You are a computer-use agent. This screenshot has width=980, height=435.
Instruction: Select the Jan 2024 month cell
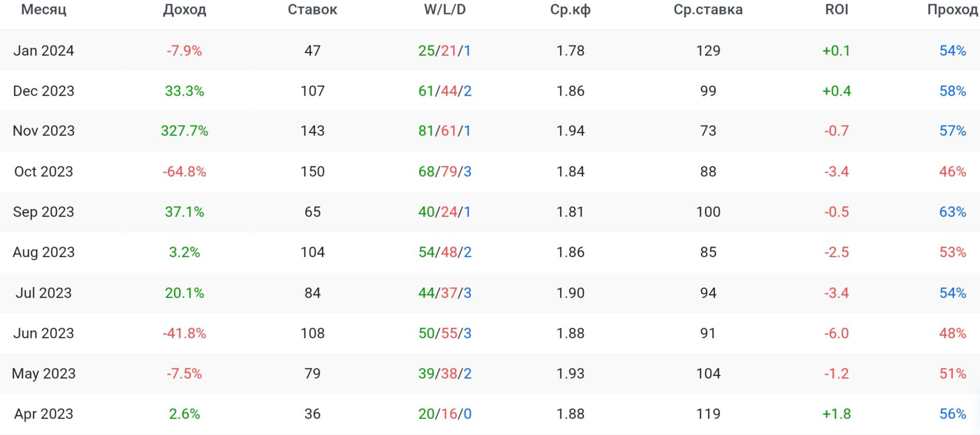tap(44, 51)
